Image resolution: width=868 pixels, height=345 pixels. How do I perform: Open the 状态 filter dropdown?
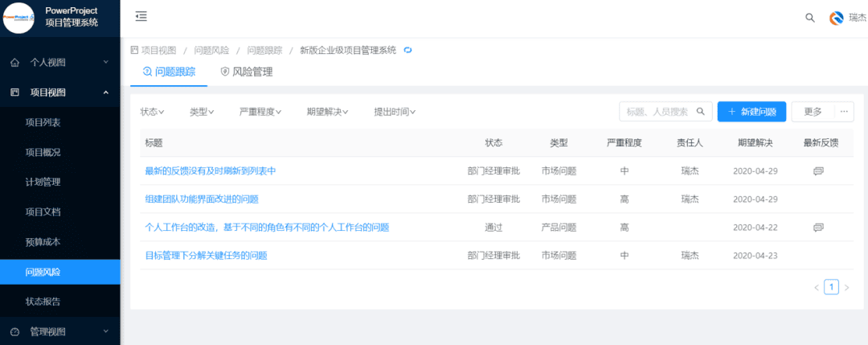[152, 112]
